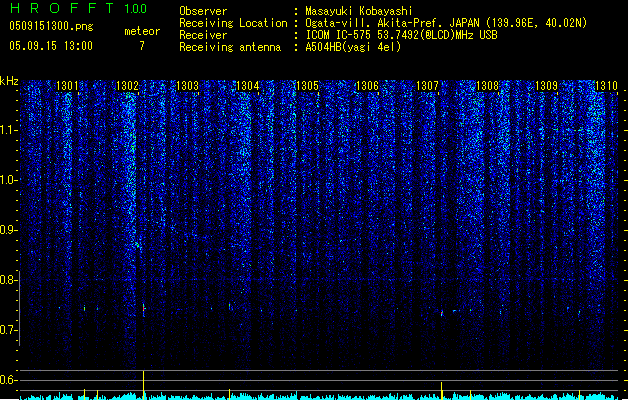The width and height of the screenshot is (629, 400).
Task: Click the Receiving antenna label
Action: tap(230, 47)
